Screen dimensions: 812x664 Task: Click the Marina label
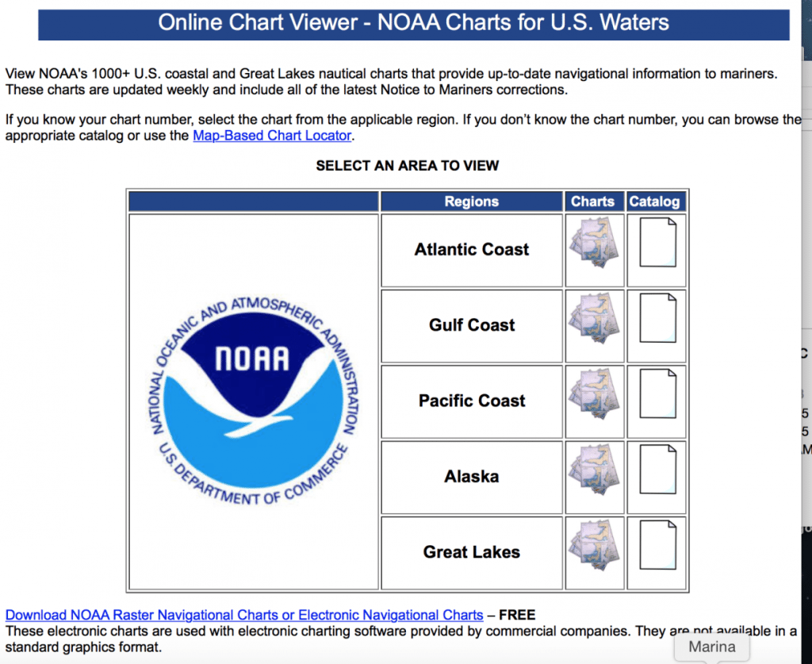pos(711,647)
